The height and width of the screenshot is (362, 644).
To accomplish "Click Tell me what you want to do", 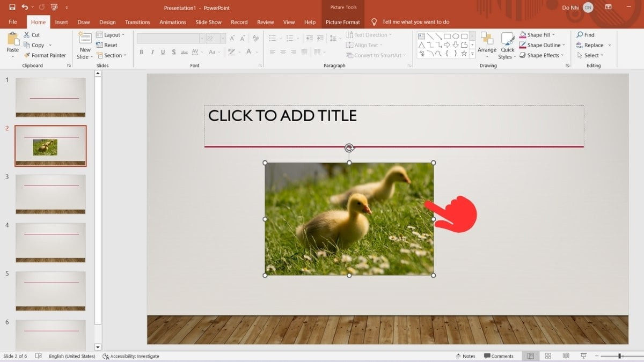I will pyautogui.click(x=411, y=22).
